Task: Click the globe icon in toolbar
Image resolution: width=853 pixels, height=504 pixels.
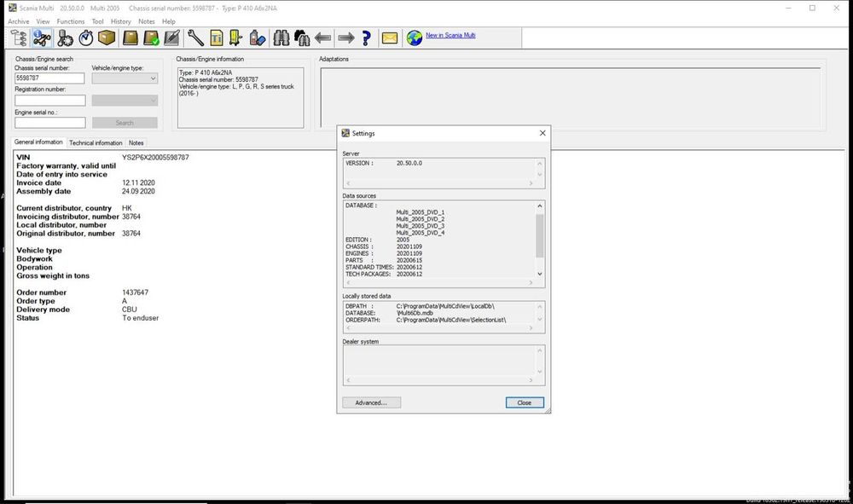Action: point(414,38)
